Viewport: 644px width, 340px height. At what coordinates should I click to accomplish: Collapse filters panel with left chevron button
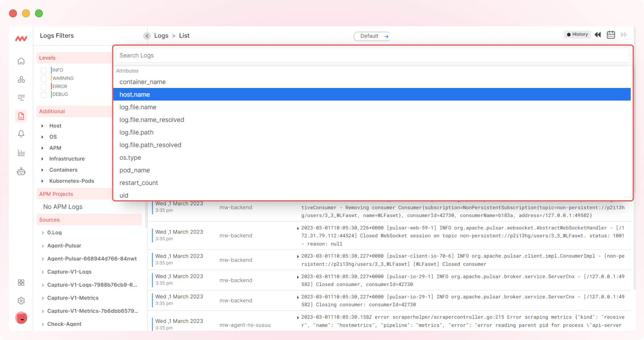[x=147, y=36]
